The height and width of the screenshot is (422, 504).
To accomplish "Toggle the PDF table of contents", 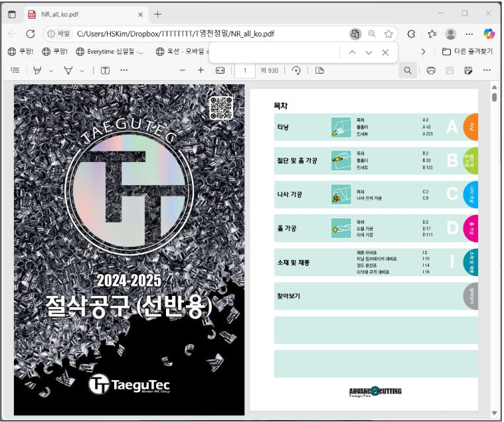I will click(x=15, y=70).
